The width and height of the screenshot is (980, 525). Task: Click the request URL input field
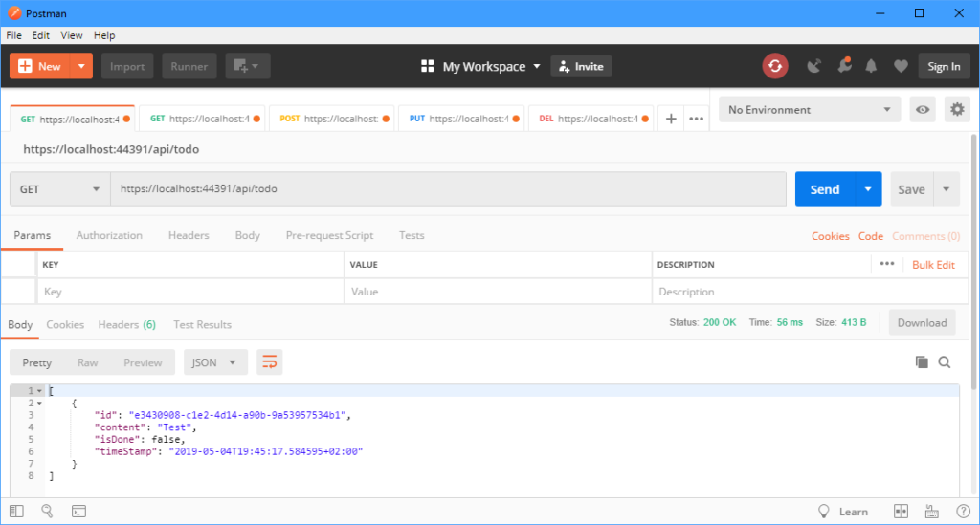pos(448,189)
